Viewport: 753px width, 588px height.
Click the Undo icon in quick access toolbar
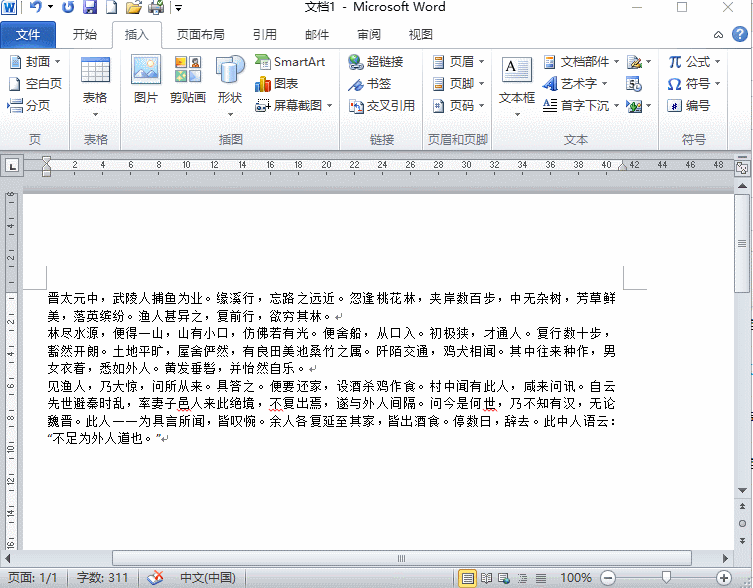pos(36,7)
